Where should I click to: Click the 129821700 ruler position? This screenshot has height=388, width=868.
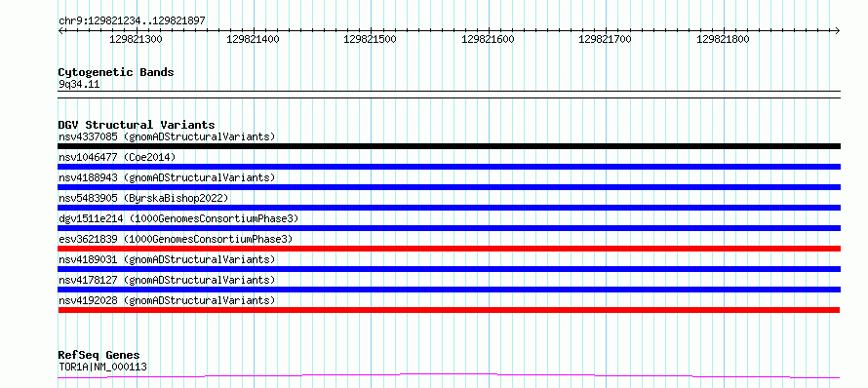point(605,39)
